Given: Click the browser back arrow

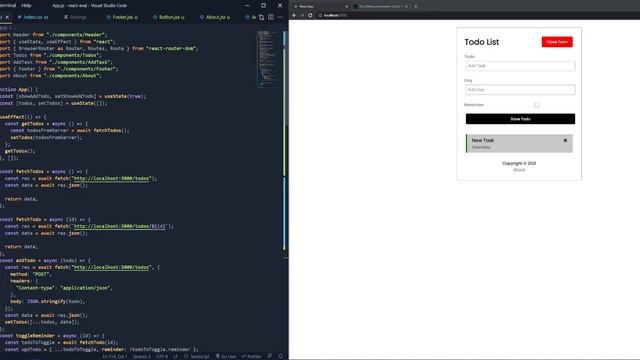Looking at the screenshot, I should click(294, 15).
